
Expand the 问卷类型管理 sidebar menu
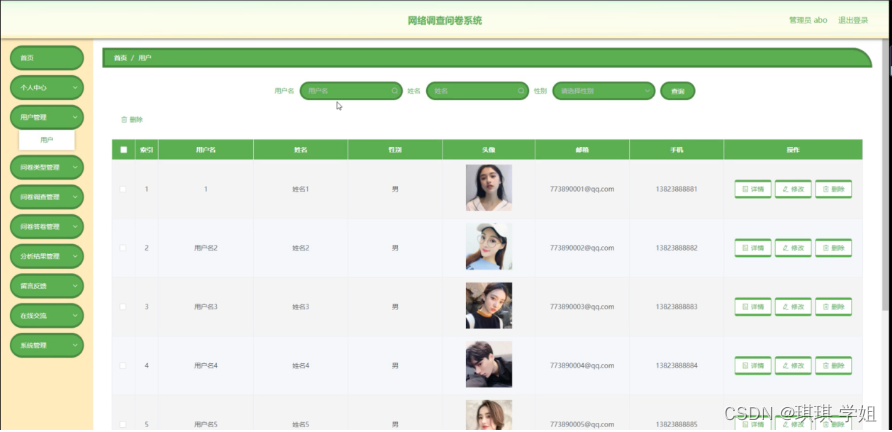click(x=47, y=167)
